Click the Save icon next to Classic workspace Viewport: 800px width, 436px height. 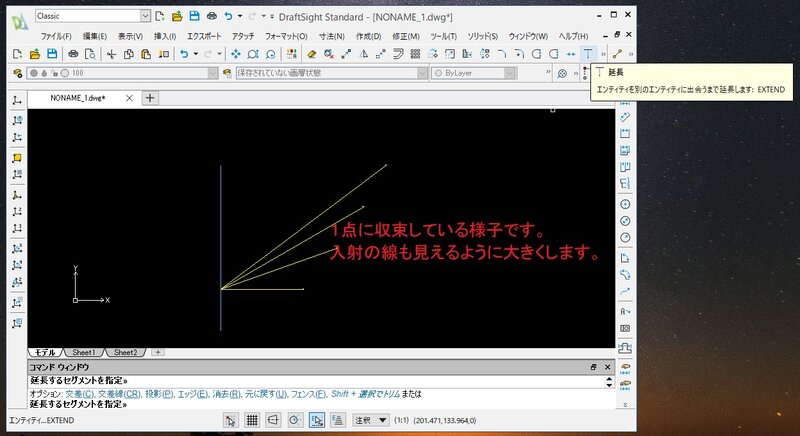[194, 16]
